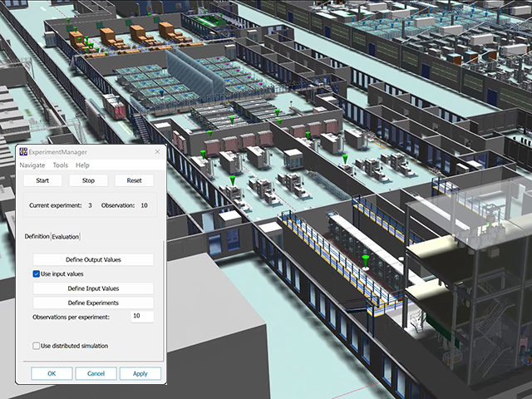Open the Tools menu

61,165
